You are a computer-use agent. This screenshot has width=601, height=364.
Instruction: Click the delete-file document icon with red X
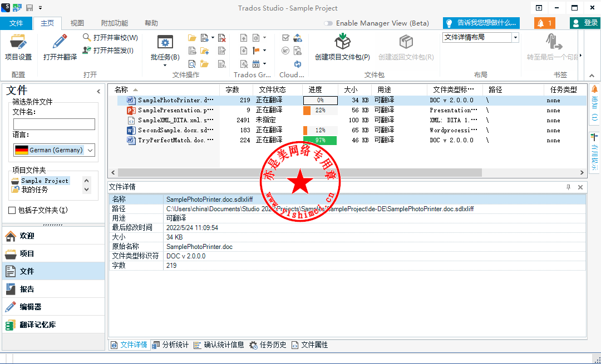click(221, 38)
